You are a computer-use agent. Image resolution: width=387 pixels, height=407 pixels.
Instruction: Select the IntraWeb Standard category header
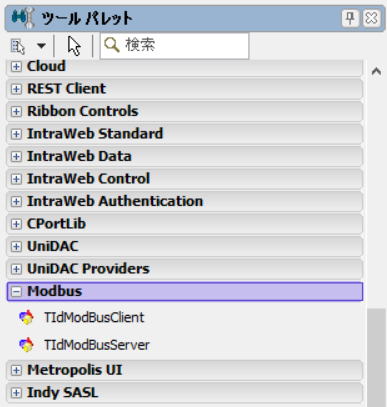tap(184, 134)
